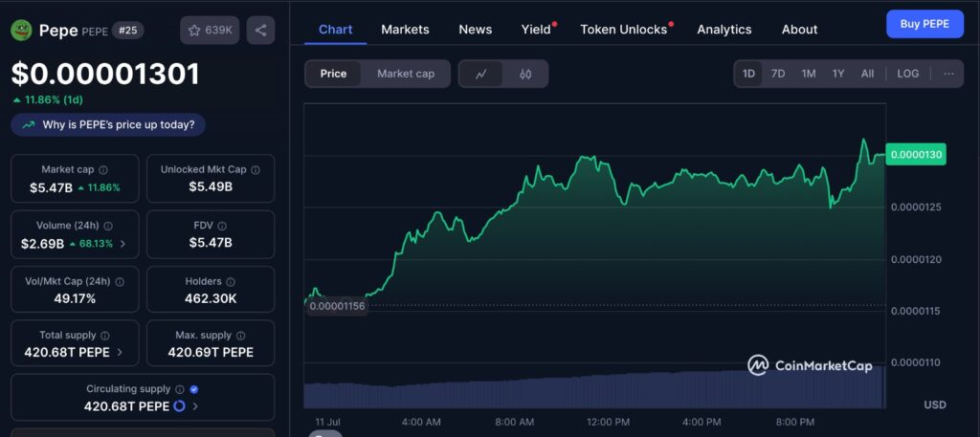The image size is (980, 437).
Task: Open the share icon button
Action: pyautogui.click(x=260, y=30)
